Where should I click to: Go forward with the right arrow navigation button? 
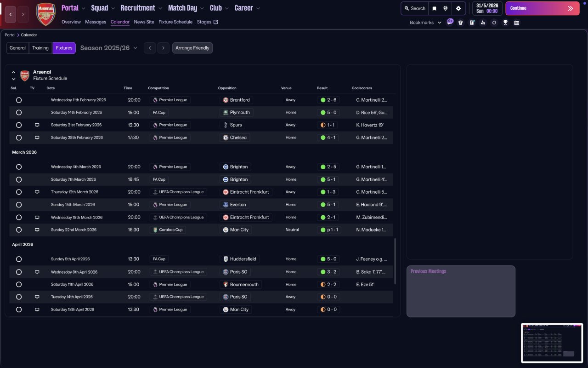click(23, 14)
